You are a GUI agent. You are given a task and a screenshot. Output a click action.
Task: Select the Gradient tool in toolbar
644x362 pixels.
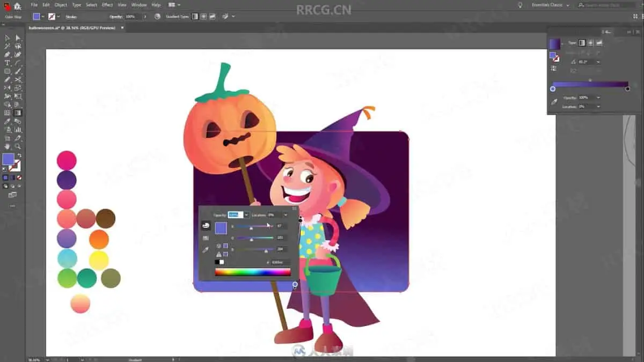pos(18,113)
